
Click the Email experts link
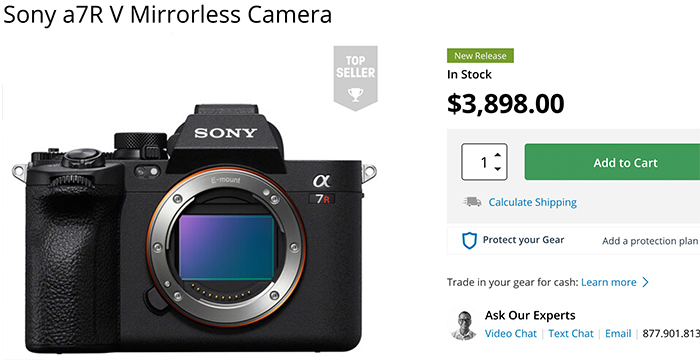click(x=618, y=334)
